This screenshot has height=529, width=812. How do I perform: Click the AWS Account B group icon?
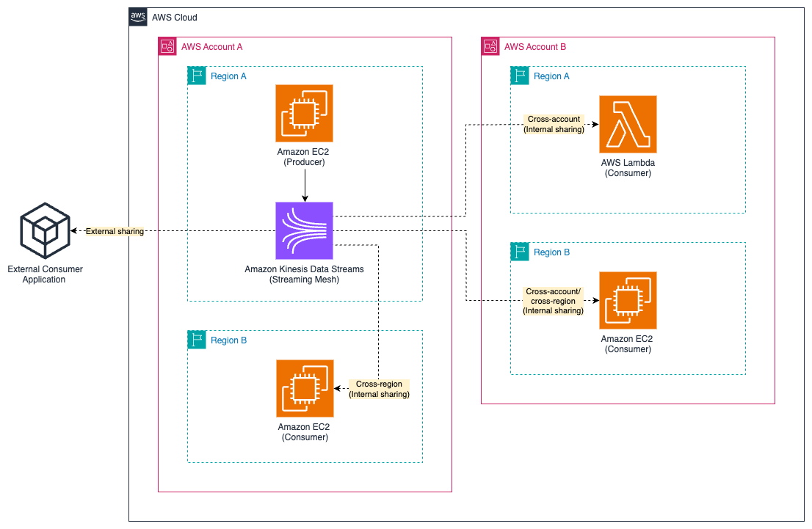click(x=490, y=46)
